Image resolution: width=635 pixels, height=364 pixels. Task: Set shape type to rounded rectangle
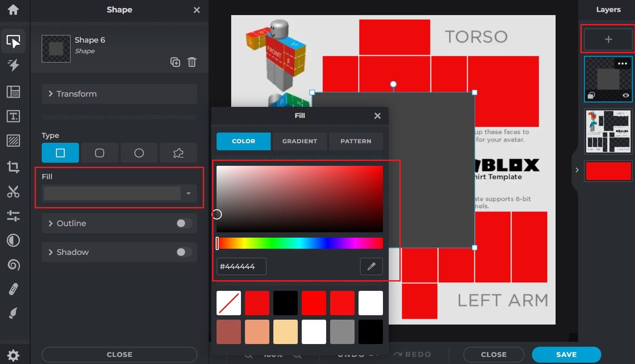coord(100,153)
